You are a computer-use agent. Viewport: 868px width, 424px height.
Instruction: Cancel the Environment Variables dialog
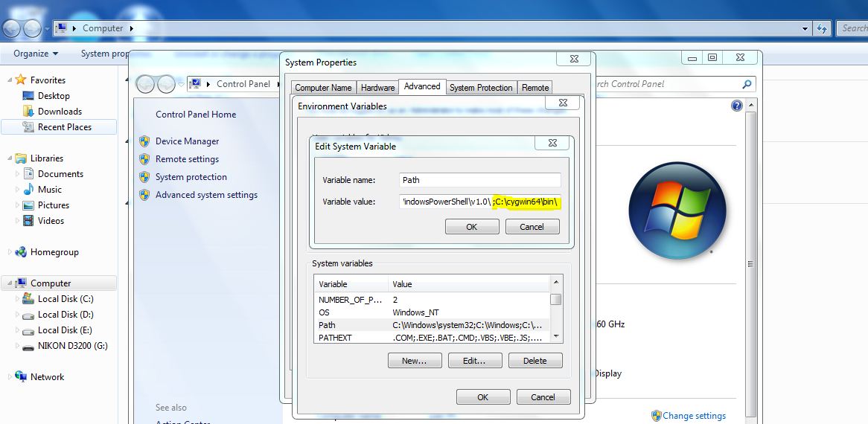[x=543, y=397]
